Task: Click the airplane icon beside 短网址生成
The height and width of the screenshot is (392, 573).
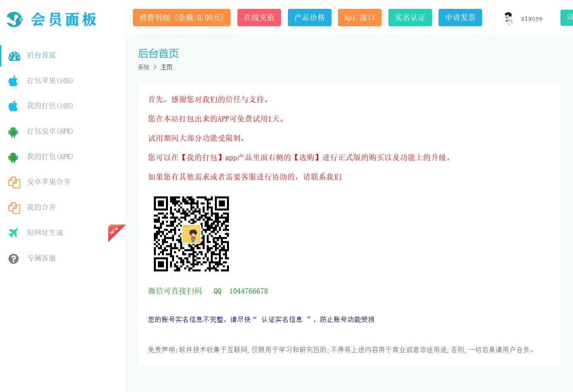Action: pos(13,233)
